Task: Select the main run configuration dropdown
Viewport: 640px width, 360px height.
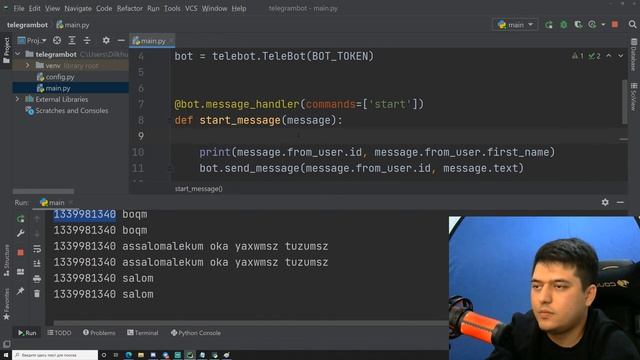Action: (x=515, y=25)
